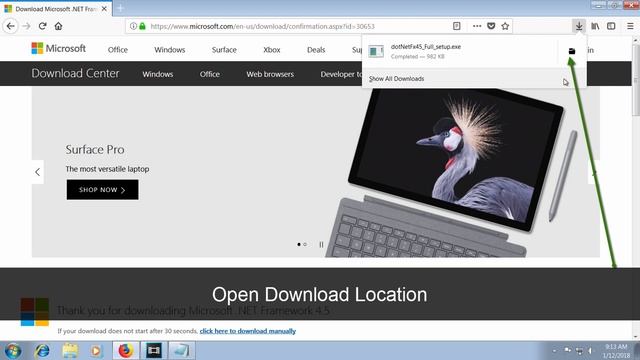Select Windows in Download Center bar
Image resolution: width=640 pixels, height=360 pixels.
tap(158, 74)
